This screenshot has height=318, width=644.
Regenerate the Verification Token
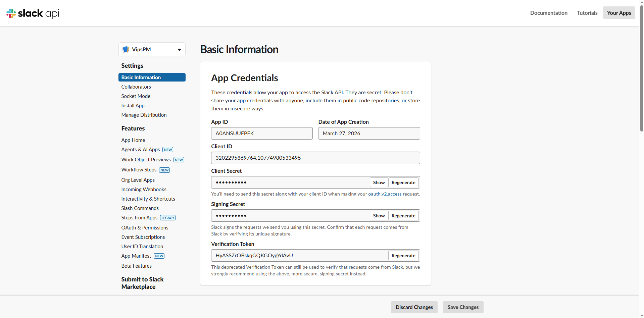tap(403, 256)
